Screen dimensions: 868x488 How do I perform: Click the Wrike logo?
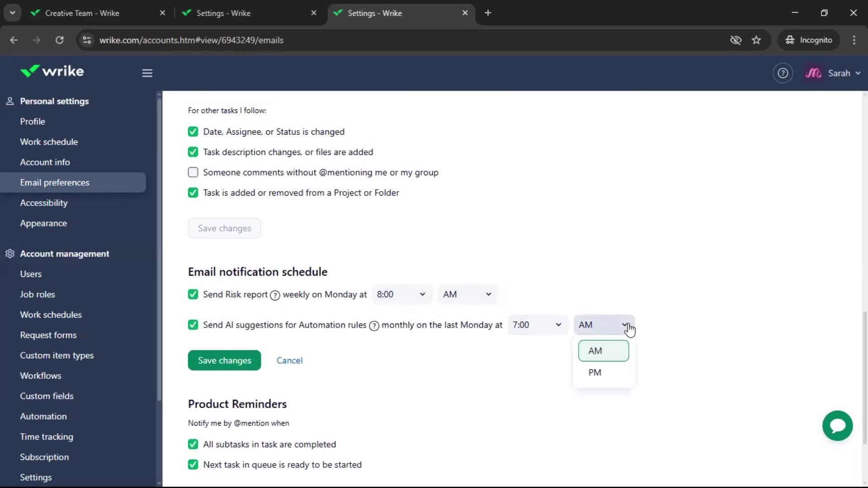[x=52, y=71]
